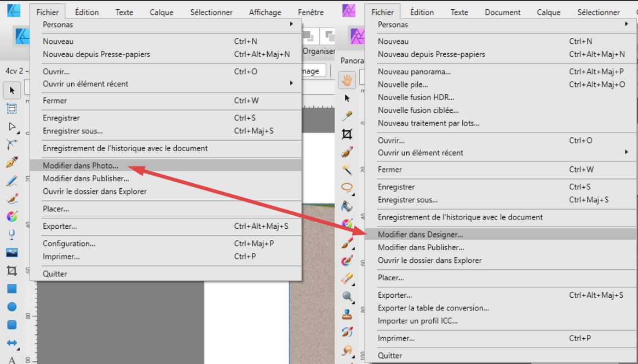Click 'Exporter la table de conversion...'

(x=501, y=308)
